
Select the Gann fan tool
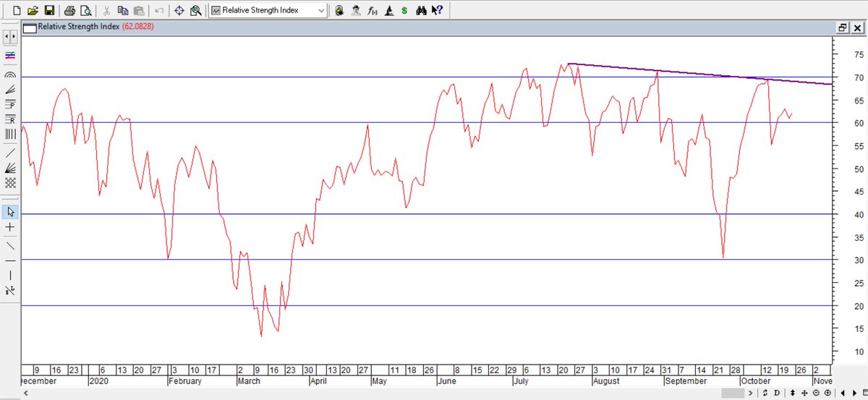tap(10, 168)
